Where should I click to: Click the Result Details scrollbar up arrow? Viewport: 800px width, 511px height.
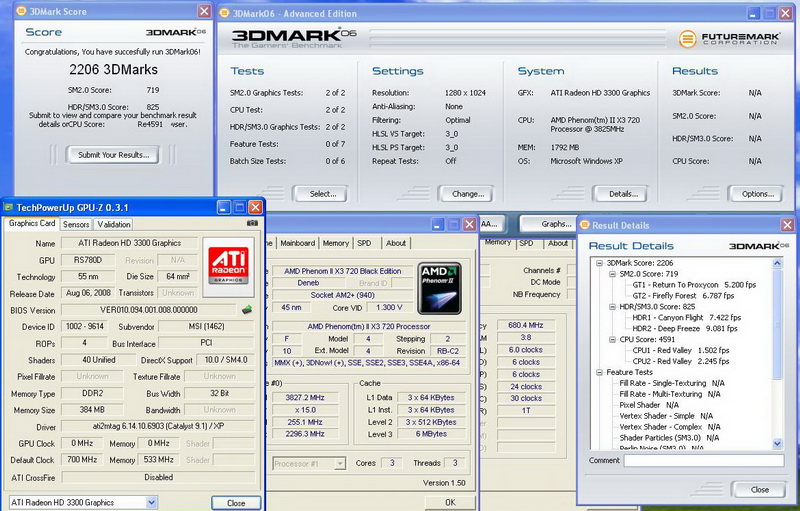tap(777, 264)
